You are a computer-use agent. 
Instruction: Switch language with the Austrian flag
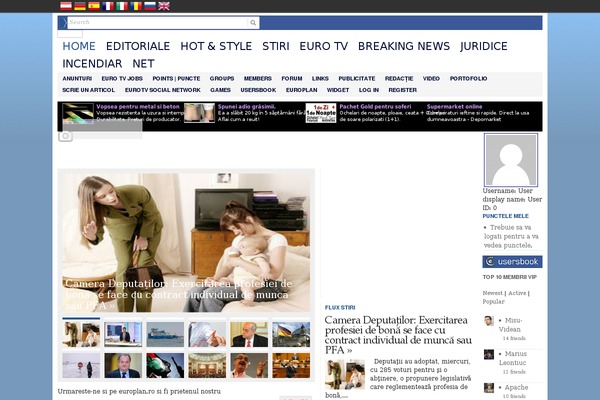(x=66, y=6)
